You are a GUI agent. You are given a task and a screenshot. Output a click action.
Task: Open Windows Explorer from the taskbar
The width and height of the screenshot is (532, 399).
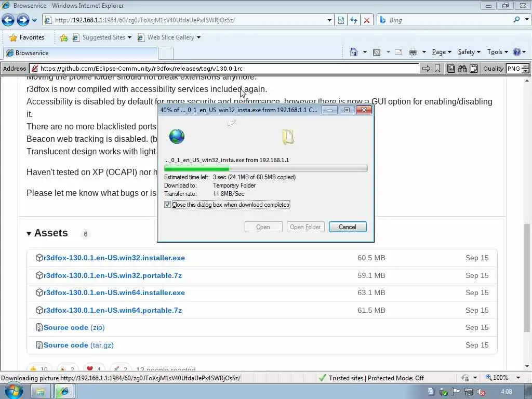click(41, 392)
